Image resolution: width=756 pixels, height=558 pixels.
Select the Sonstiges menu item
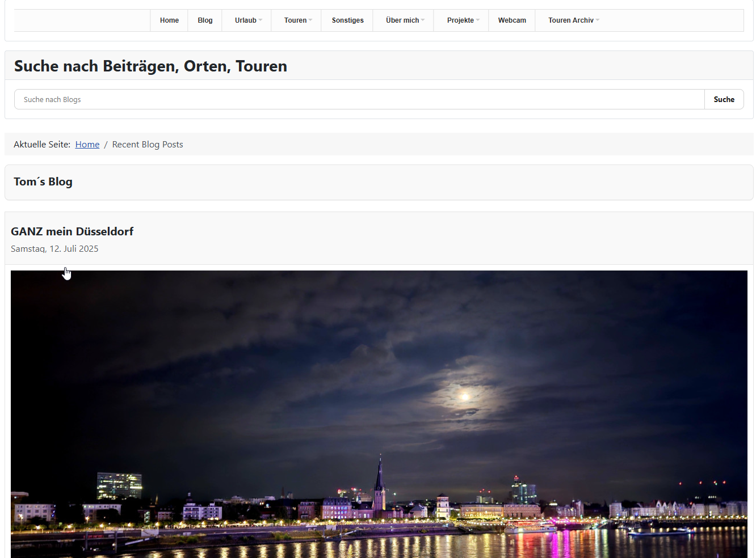point(347,20)
